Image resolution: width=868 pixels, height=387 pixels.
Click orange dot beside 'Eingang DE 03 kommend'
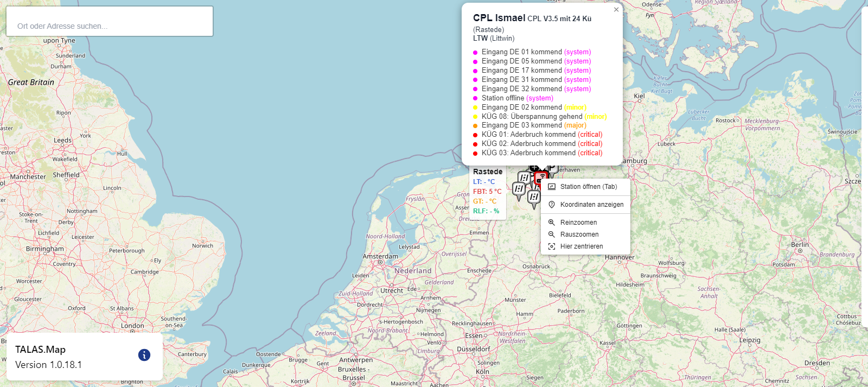tap(475, 126)
